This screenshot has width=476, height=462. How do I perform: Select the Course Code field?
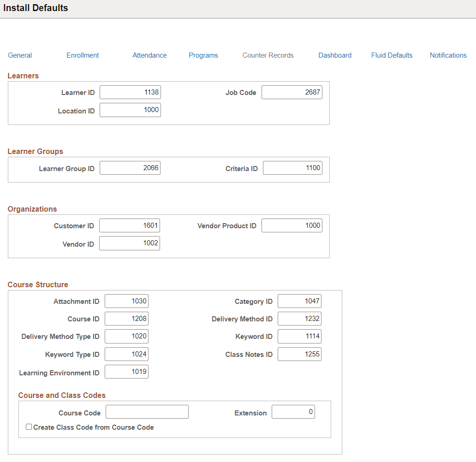pos(147,411)
